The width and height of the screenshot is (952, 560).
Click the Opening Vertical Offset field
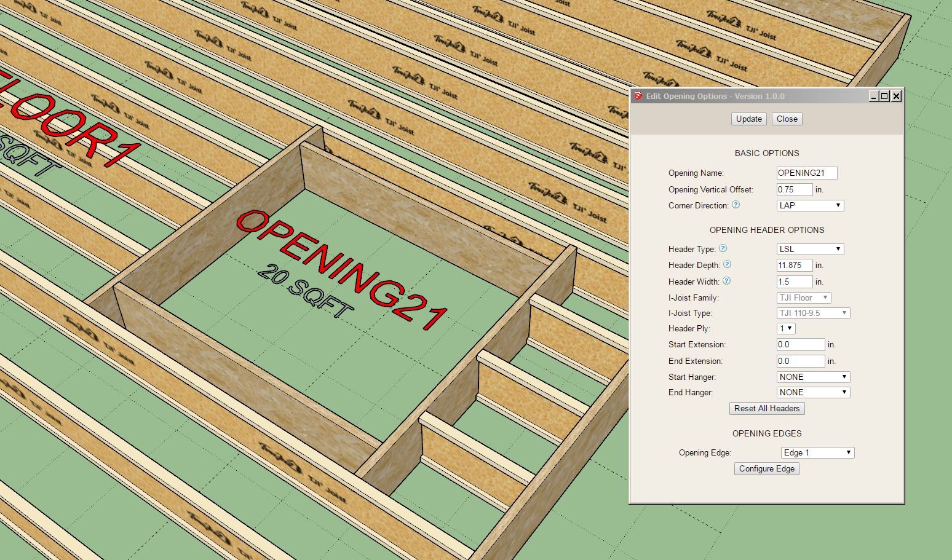click(x=794, y=189)
